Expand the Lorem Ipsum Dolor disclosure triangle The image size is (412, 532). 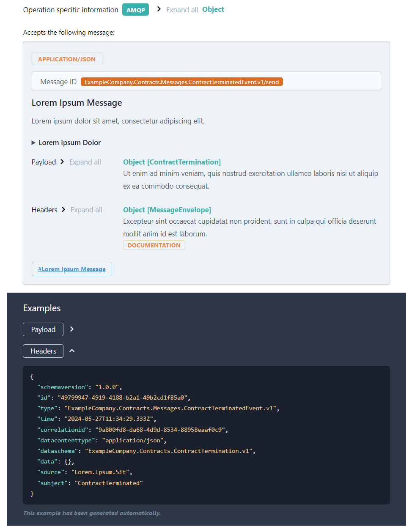(34, 143)
